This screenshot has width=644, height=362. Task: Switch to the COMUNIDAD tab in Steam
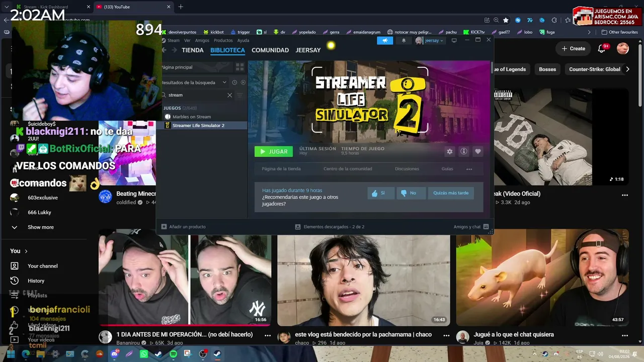[270, 50]
